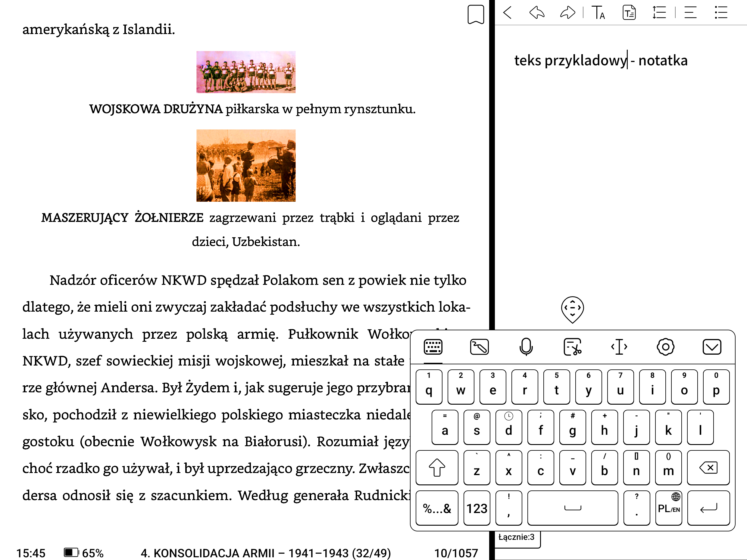Screen dimensions: 747x560
Task: Click the back arrow in note toolbar
Action: (507, 13)
